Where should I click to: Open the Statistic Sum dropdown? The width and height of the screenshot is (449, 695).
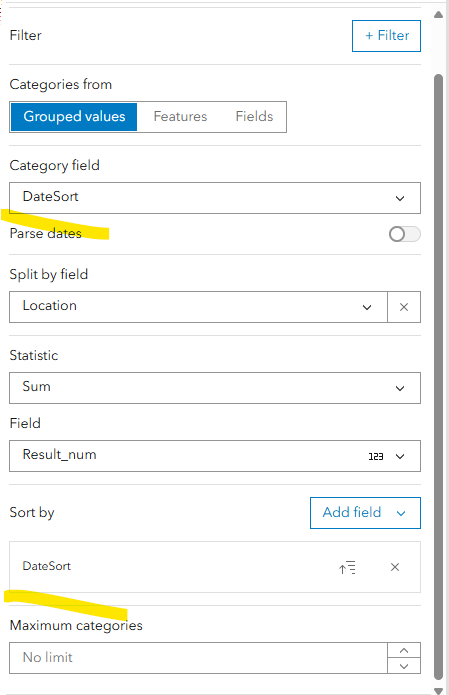click(215, 388)
